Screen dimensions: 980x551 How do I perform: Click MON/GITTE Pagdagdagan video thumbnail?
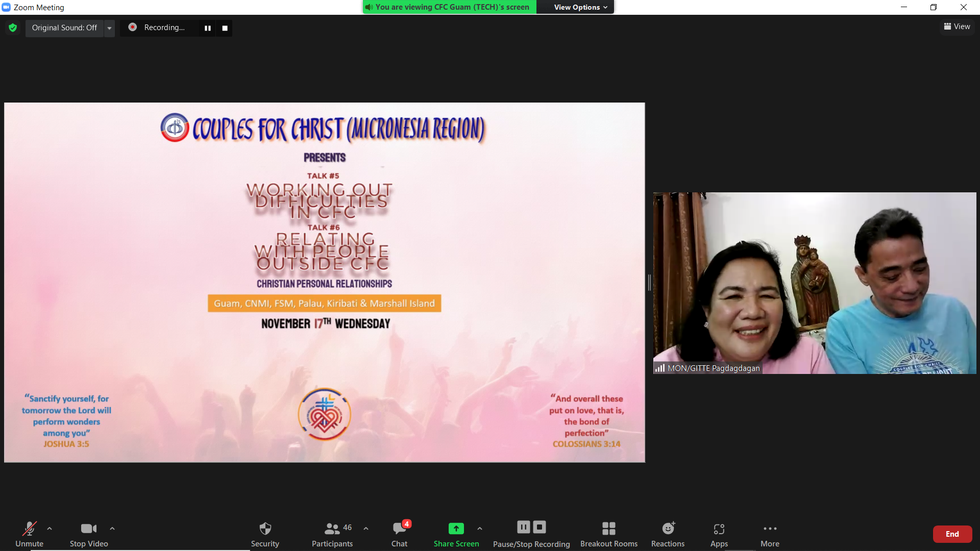tap(815, 283)
